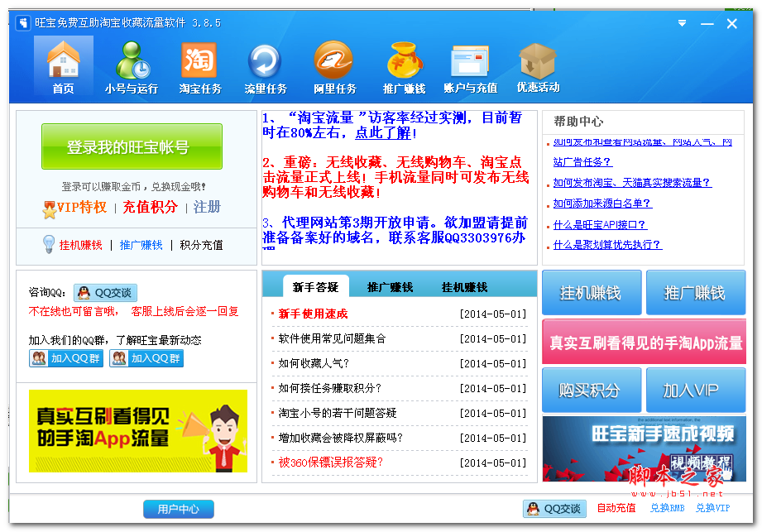
Task: Click date [2014-05-01] beside 新手使用速成
Action: pos(493,314)
